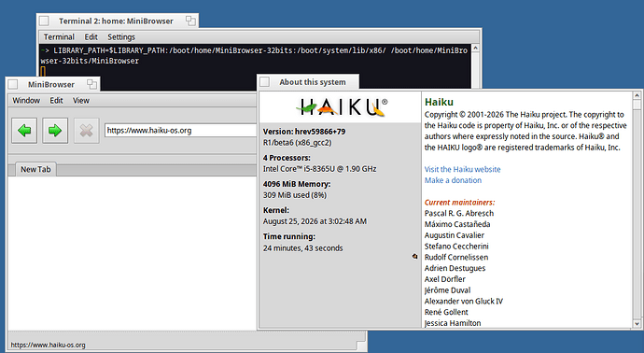The width and height of the screenshot is (644, 353).
Task: Zoom the MiniBrowser window via its tab icon
Action: pyautogui.click(x=91, y=84)
